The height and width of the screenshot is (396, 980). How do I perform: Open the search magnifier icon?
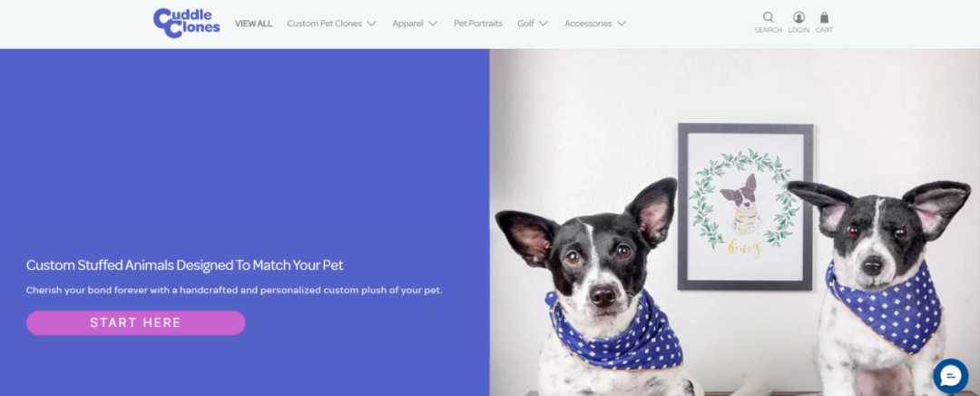pyautogui.click(x=769, y=17)
